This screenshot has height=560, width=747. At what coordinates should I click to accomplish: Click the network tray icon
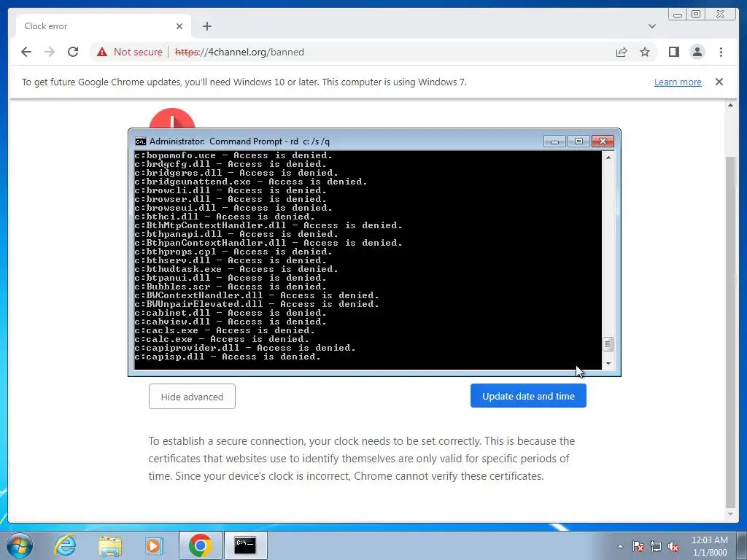click(656, 546)
